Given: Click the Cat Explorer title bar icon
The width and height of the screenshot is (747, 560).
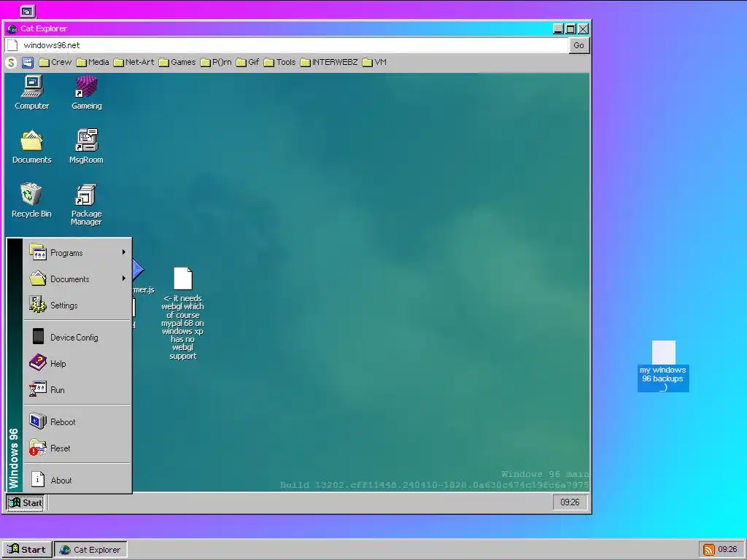Looking at the screenshot, I should [x=12, y=28].
